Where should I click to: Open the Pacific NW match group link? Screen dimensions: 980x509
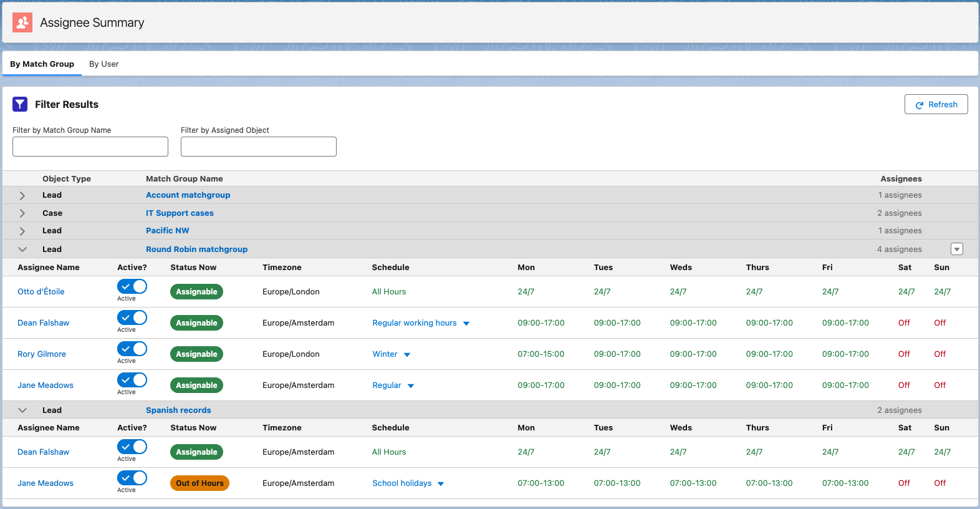pos(167,231)
